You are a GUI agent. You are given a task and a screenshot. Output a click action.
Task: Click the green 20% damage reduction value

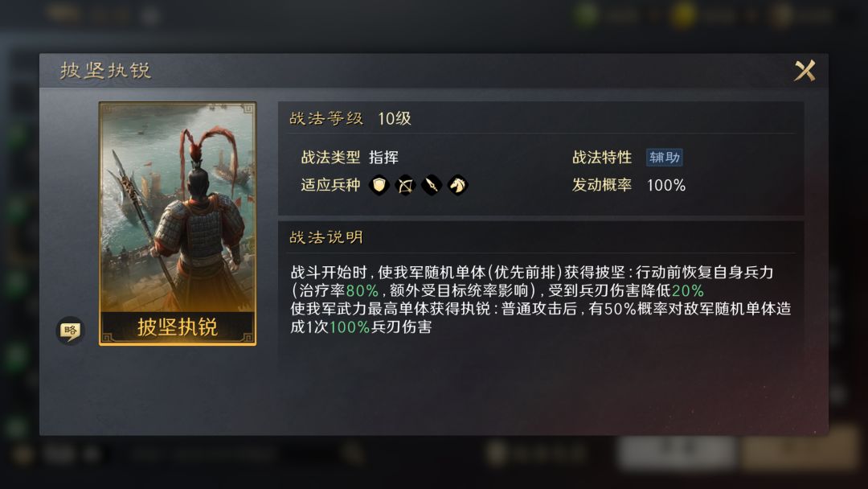pos(687,290)
